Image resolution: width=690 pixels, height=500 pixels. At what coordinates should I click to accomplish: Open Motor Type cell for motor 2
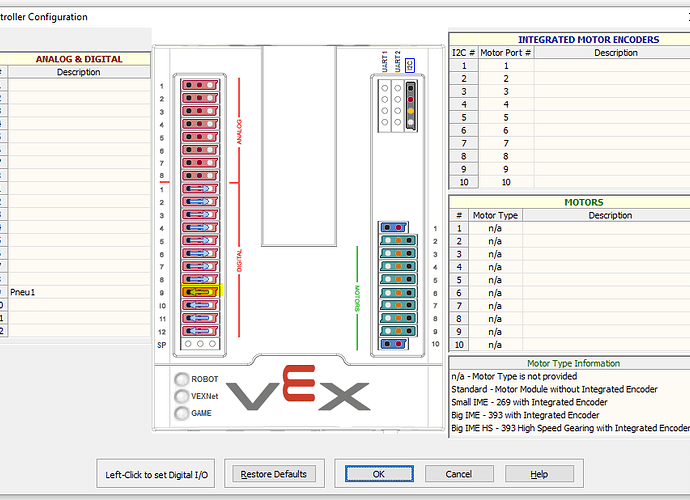tap(495, 241)
